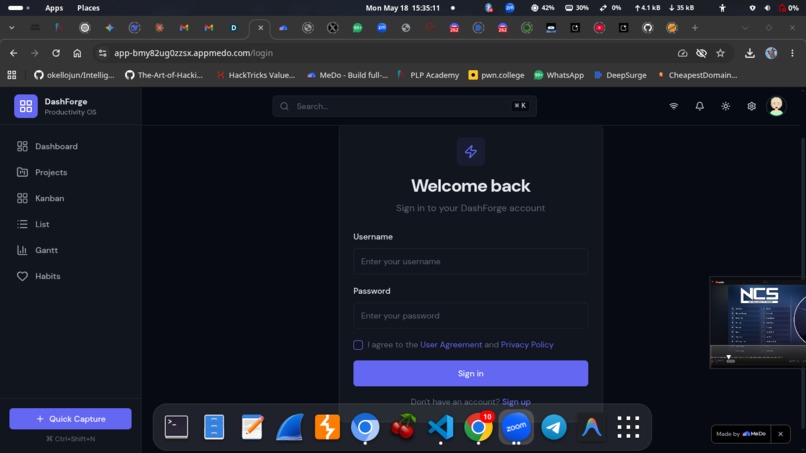Screen dimensions: 806x453
Task: Open notifications bell icon
Action: click(x=700, y=106)
